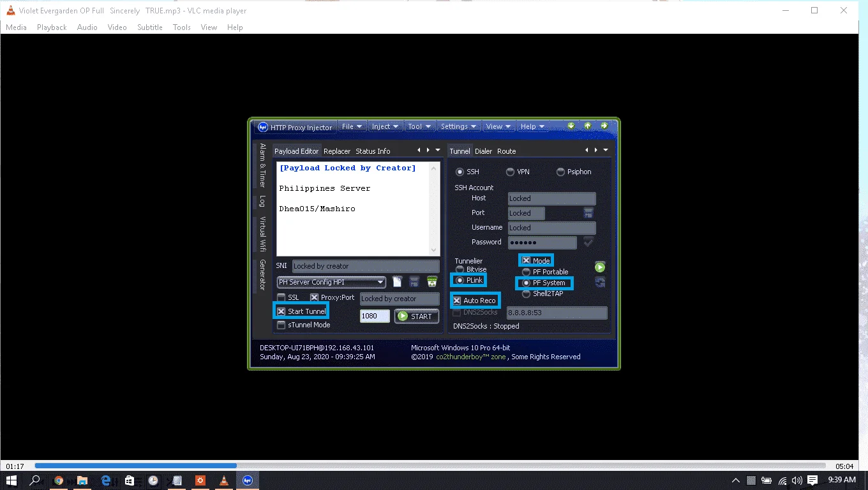Click the checkmark icon beside the Password field
The width and height of the screenshot is (868, 490).
pyautogui.click(x=588, y=242)
